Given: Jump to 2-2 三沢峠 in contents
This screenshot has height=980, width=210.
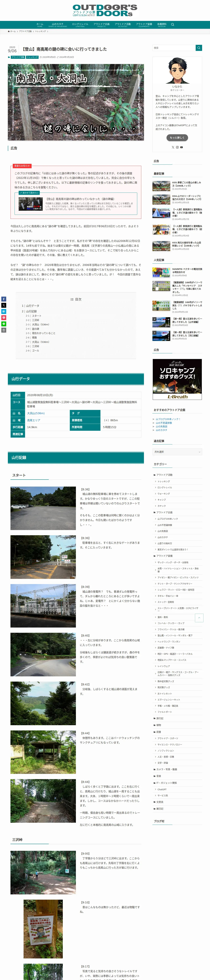Looking at the screenshot, I should tap(32, 320).
